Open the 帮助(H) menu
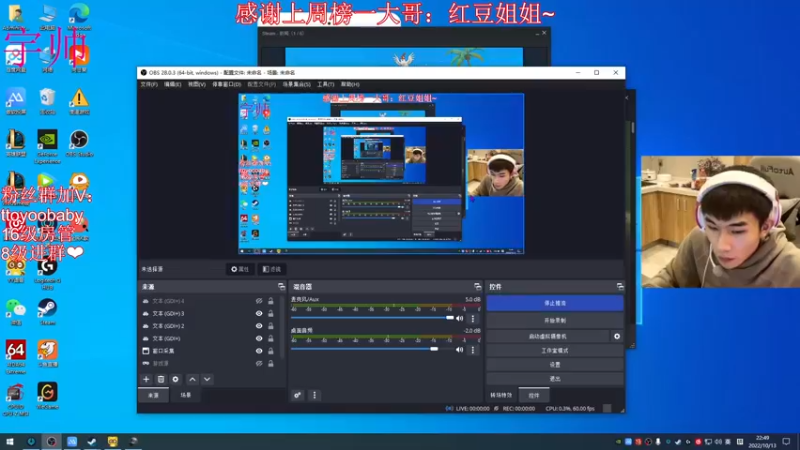 point(350,84)
